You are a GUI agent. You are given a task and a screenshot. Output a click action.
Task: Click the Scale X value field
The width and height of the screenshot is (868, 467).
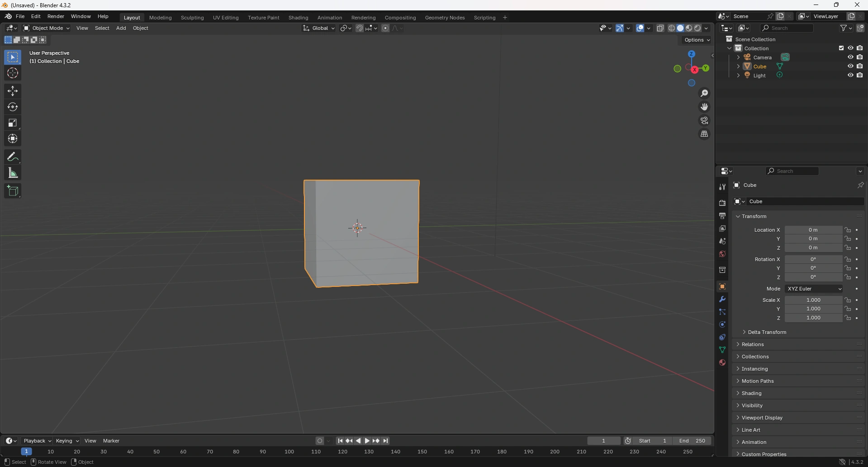point(813,300)
